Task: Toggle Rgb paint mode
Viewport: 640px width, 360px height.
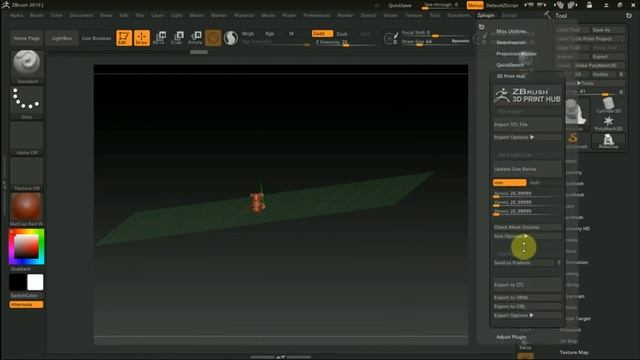Action: tap(269, 34)
